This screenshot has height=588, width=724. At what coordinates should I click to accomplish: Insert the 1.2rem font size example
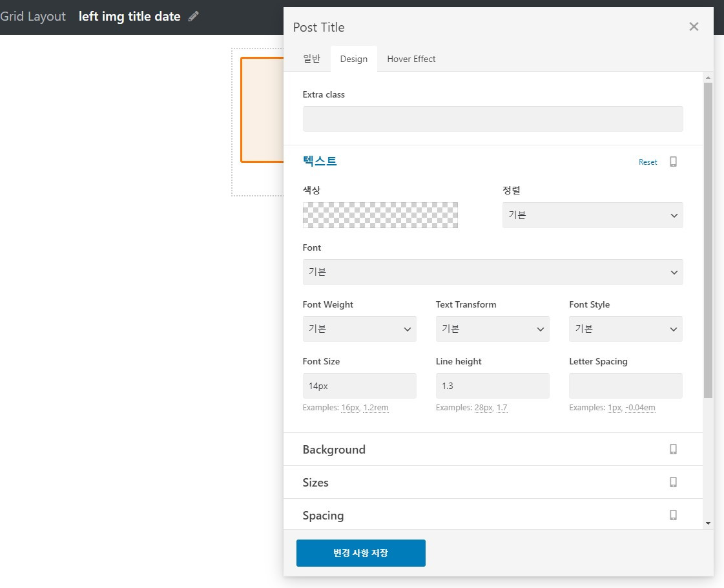tap(376, 407)
